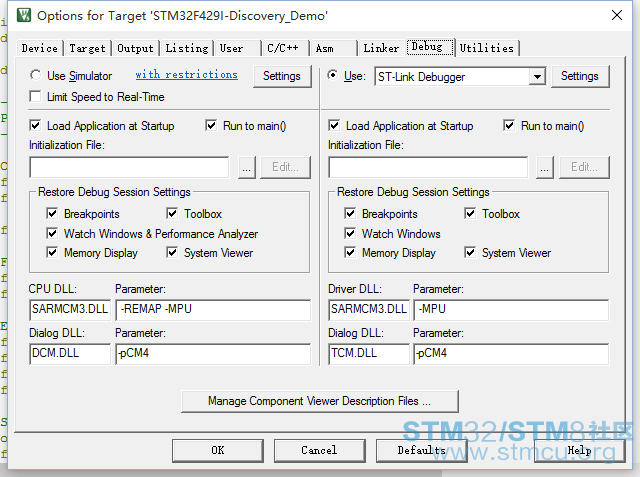The image size is (640, 477).
Task: Switch to the Device tab
Action: (x=40, y=48)
